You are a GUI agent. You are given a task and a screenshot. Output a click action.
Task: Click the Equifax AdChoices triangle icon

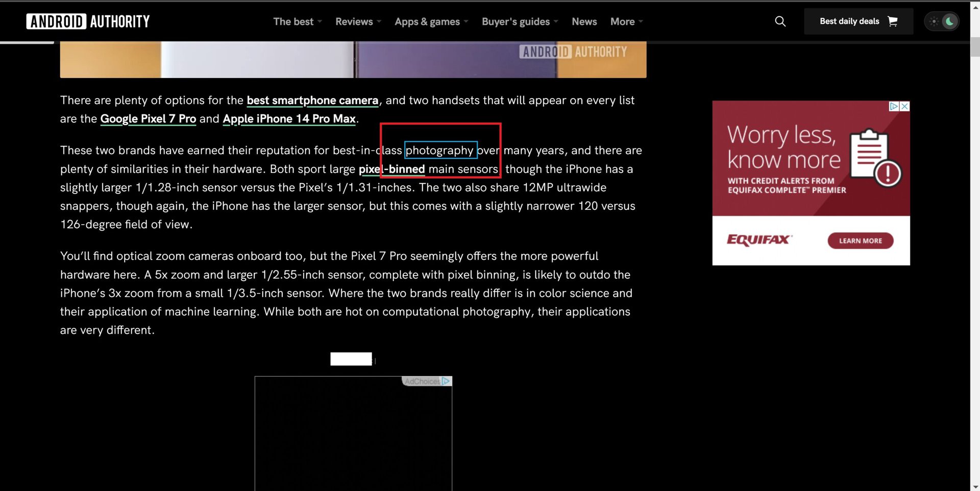click(x=894, y=106)
